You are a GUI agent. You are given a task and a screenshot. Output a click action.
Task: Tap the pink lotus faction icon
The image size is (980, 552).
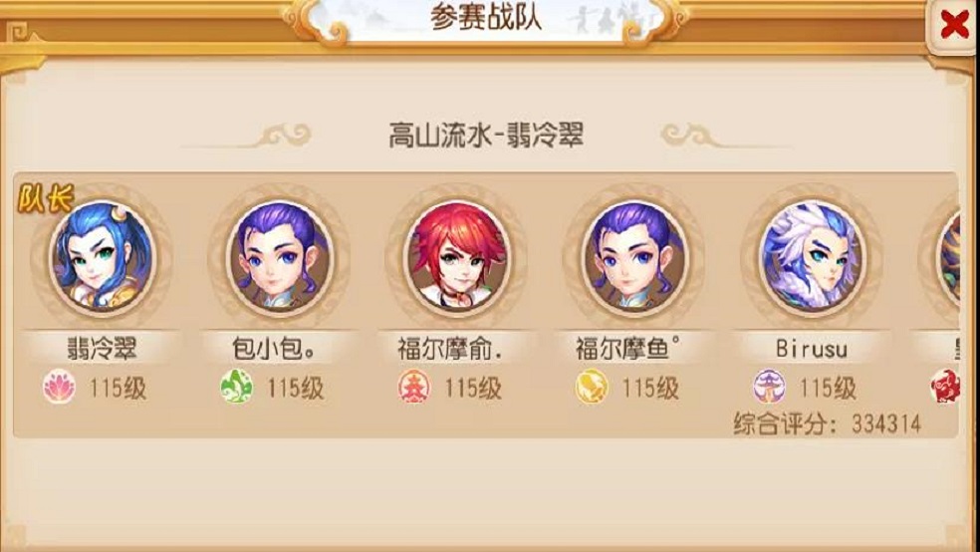[x=60, y=387]
